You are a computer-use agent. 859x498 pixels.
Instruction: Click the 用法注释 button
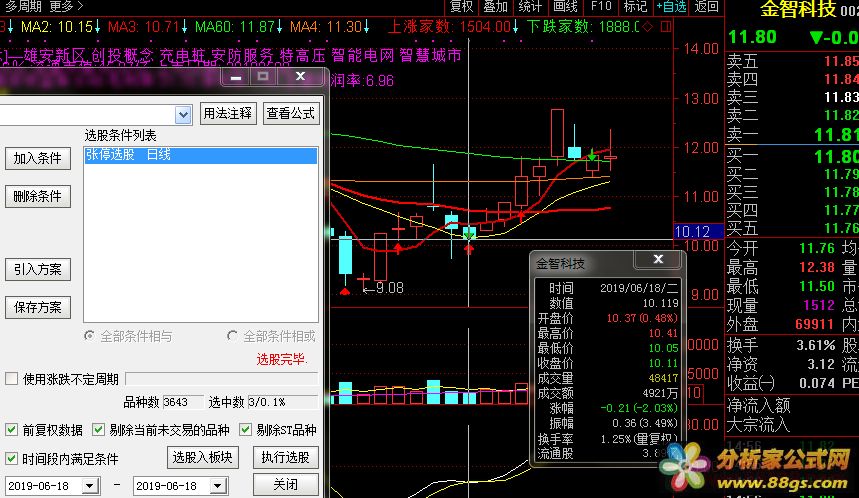[x=228, y=113]
